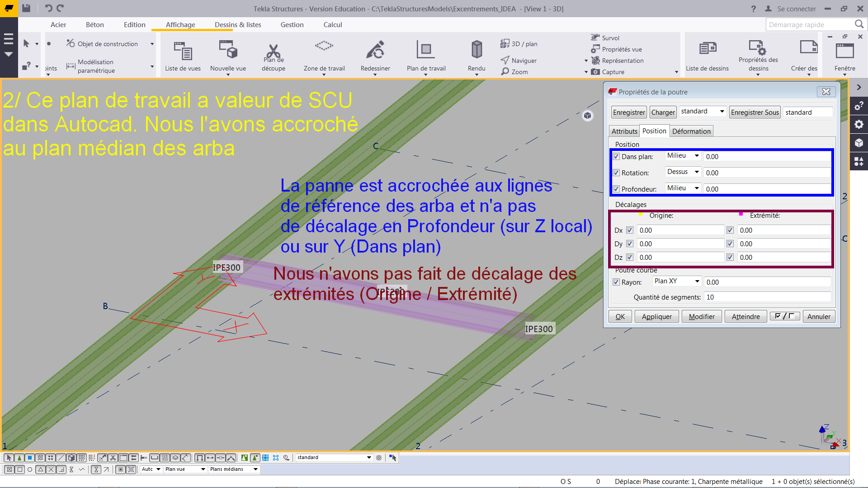Open the Acier ribbon tab
Viewport: 868px width, 488px height.
click(58, 25)
